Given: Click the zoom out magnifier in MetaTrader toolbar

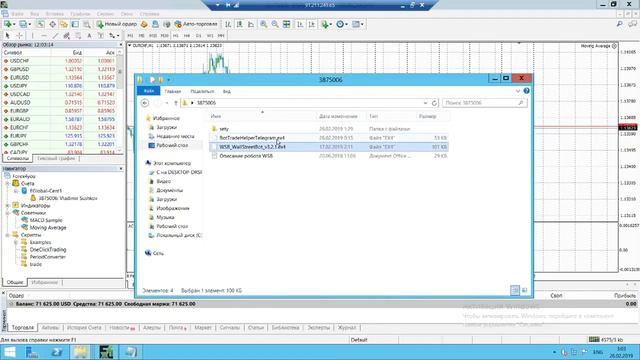Looking at the screenshot, I should tap(275, 24).
